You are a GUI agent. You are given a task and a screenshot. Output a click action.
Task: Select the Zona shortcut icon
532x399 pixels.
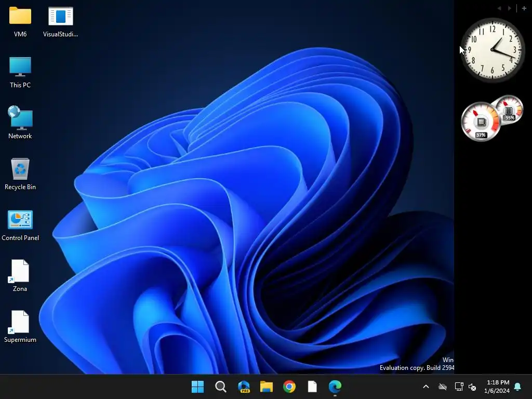coord(20,275)
